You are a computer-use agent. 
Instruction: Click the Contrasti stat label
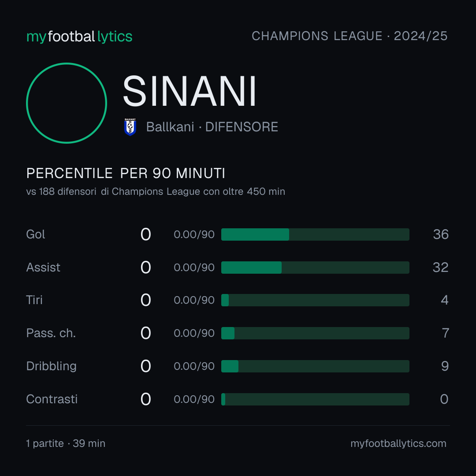click(x=52, y=399)
